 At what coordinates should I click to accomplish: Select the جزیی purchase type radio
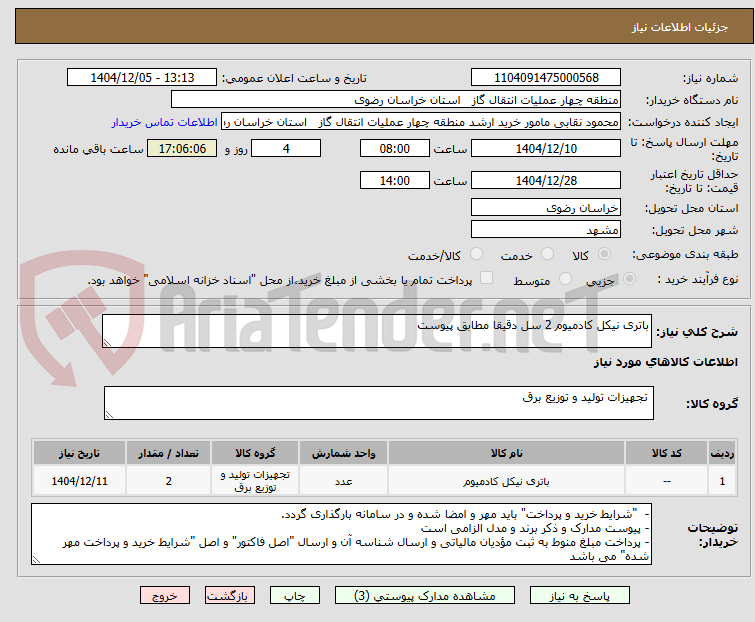[x=629, y=279]
